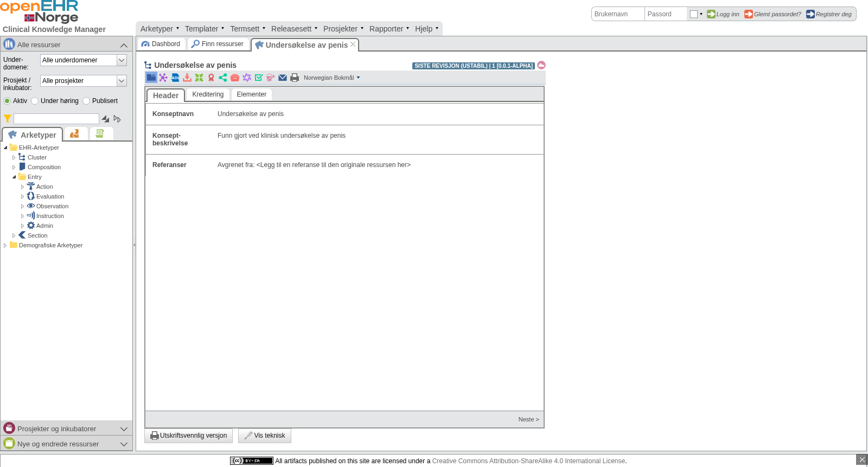This screenshot has height=467, width=868.
Task: Click the printer icon in the toolbar
Action: point(295,78)
